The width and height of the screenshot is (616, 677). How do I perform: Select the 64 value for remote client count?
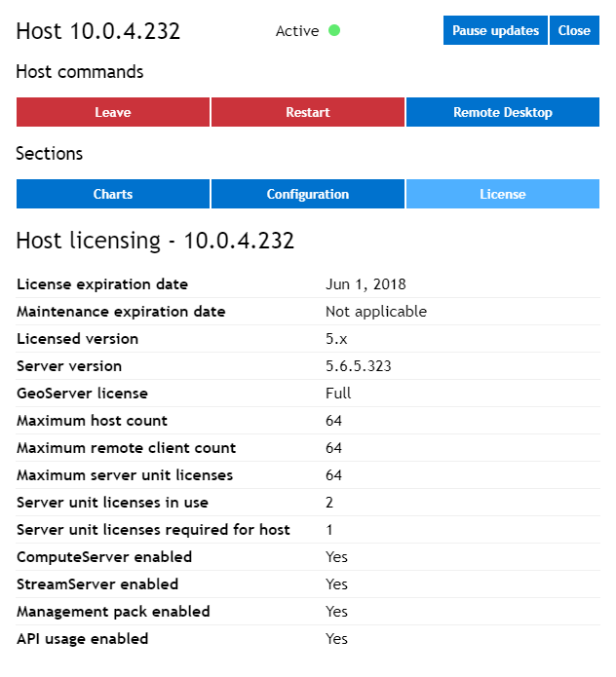tap(333, 448)
